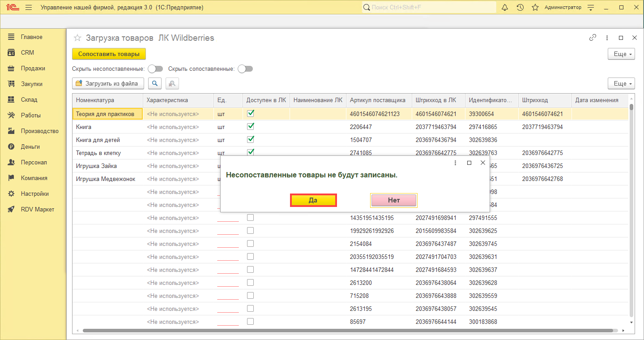
Task: Open dialog's three-dot options menu
Action: click(x=455, y=163)
